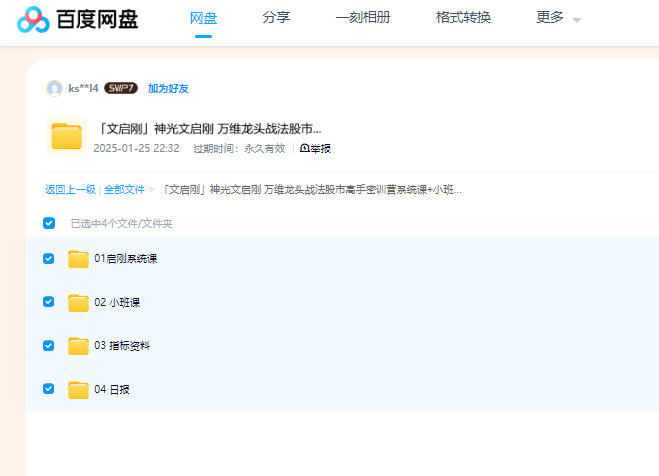Open folder icon of 01启刚系统课

coord(78,259)
